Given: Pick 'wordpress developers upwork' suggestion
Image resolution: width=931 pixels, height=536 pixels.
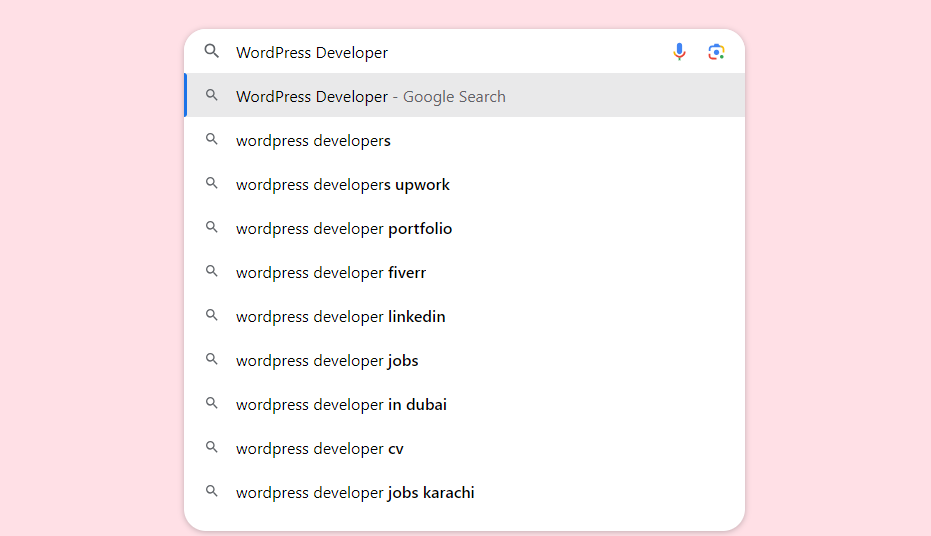Looking at the screenshot, I should tap(464, 185).
